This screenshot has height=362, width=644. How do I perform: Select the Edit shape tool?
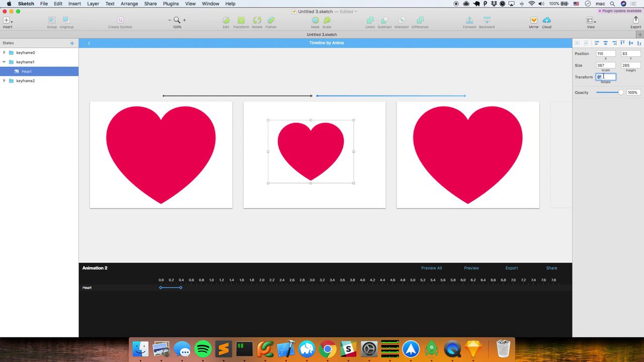226,20
